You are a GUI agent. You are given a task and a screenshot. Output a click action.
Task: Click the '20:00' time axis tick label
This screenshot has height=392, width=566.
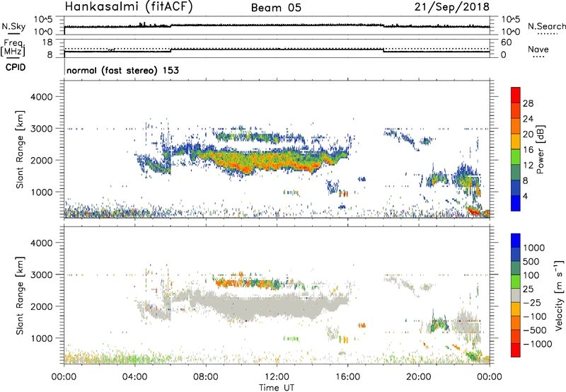click(x=419, y=377)
